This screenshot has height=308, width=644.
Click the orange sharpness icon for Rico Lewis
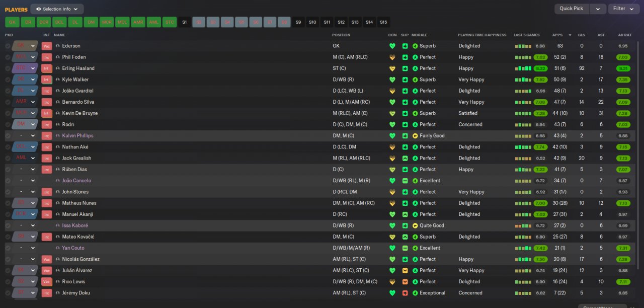pyautogui.click(x=405, y=282)
